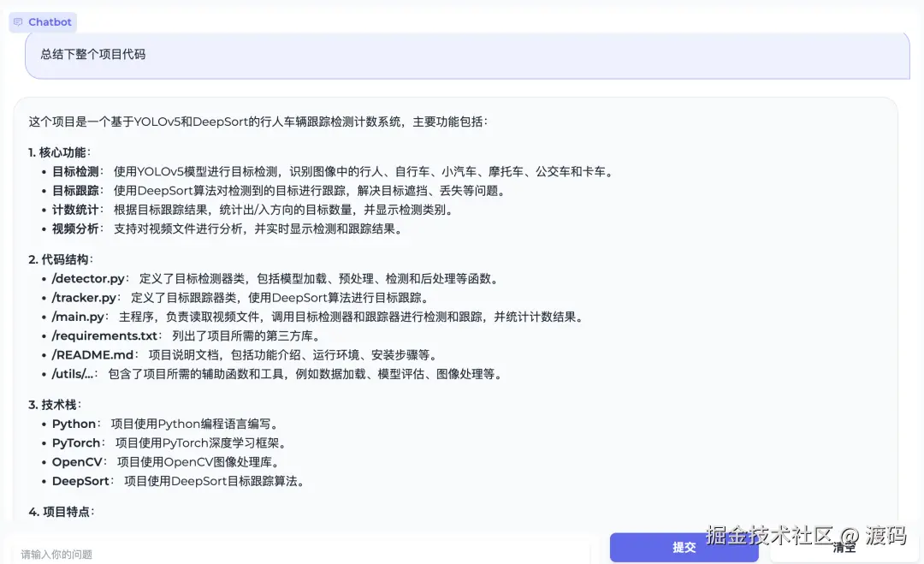Click the Chatbot speech bubble icon
Viewport: 924px width, 564px height.
point(18,21)
